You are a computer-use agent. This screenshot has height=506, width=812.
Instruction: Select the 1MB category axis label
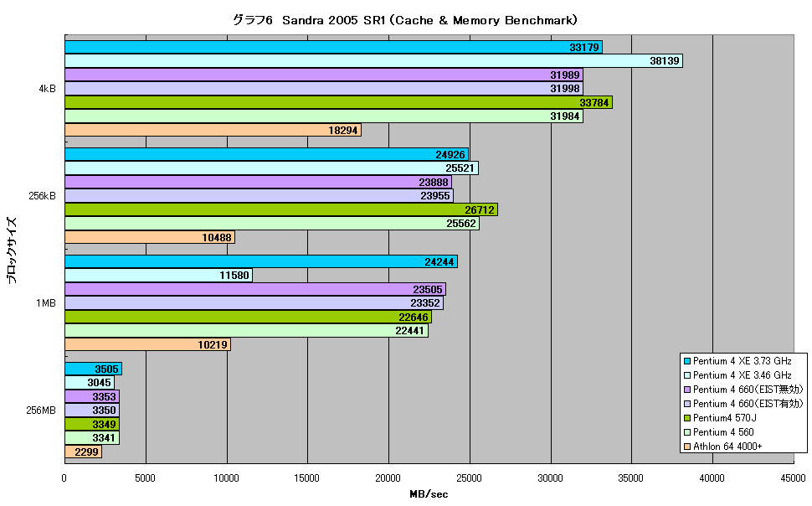46,303
